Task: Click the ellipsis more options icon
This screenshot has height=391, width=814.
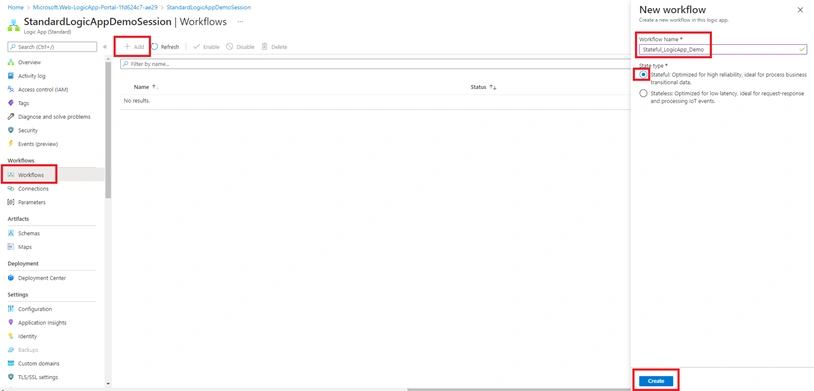Action: [240, 22]
